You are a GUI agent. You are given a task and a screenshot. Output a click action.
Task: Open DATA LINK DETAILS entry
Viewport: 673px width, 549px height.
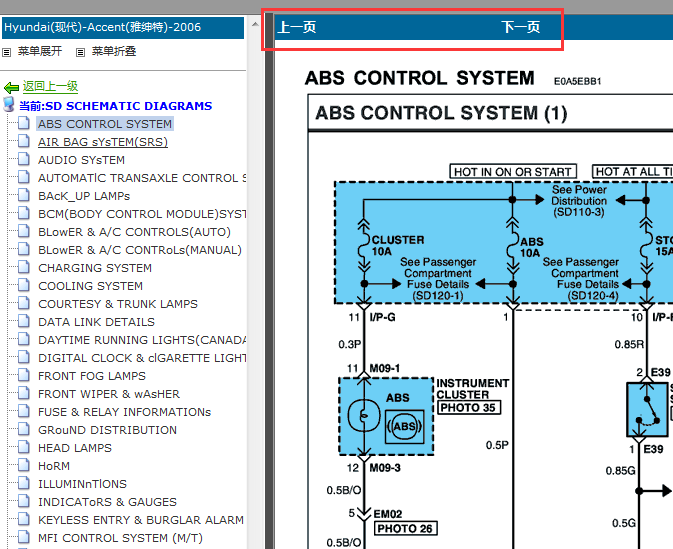(x=96, y=322)
